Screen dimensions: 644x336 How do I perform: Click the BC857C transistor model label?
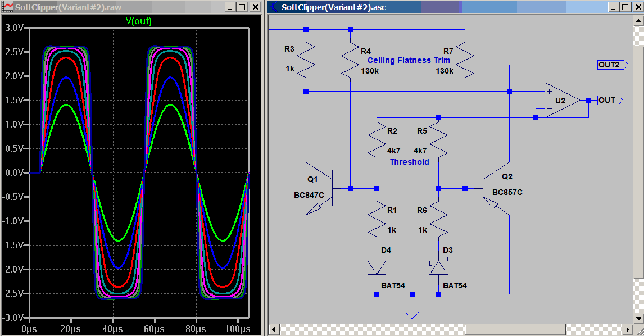point(507,192)
